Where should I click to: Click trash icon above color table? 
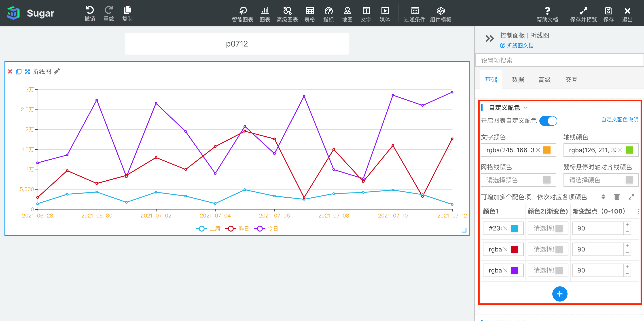[617, 197]
